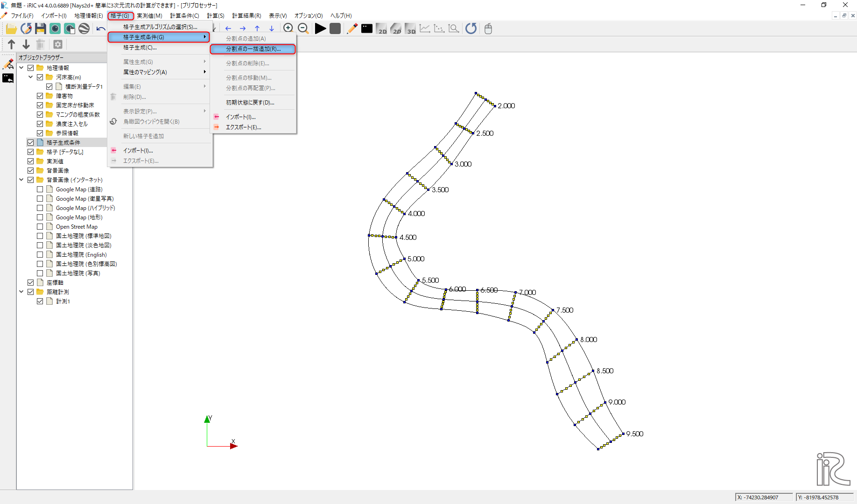Open the pre-processor window pencil icon

click(352, 29)
